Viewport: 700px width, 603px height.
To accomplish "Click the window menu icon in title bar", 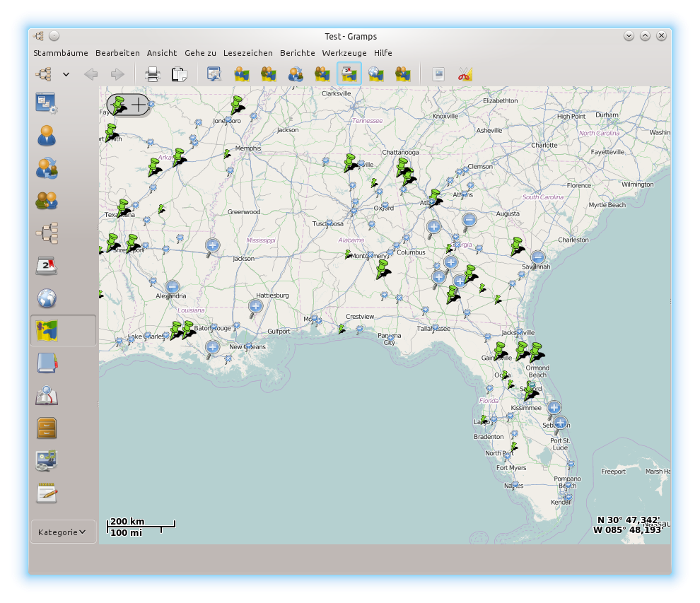I will coord(38,36).
